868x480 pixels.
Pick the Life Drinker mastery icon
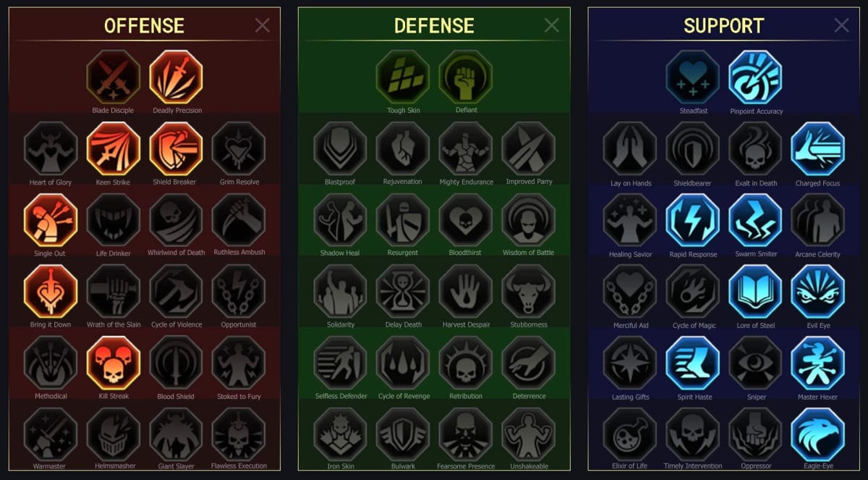click(113, 219)
